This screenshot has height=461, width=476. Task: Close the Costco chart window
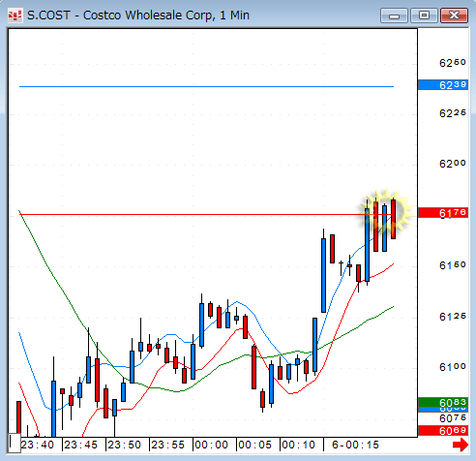pyautogui.click(x=454, y=15)
